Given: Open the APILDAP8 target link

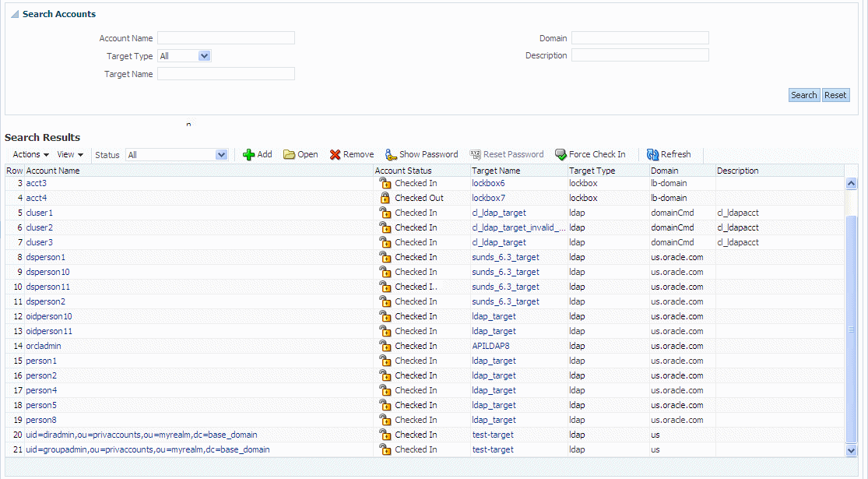Looking at the screenshot, I should 490,346.
